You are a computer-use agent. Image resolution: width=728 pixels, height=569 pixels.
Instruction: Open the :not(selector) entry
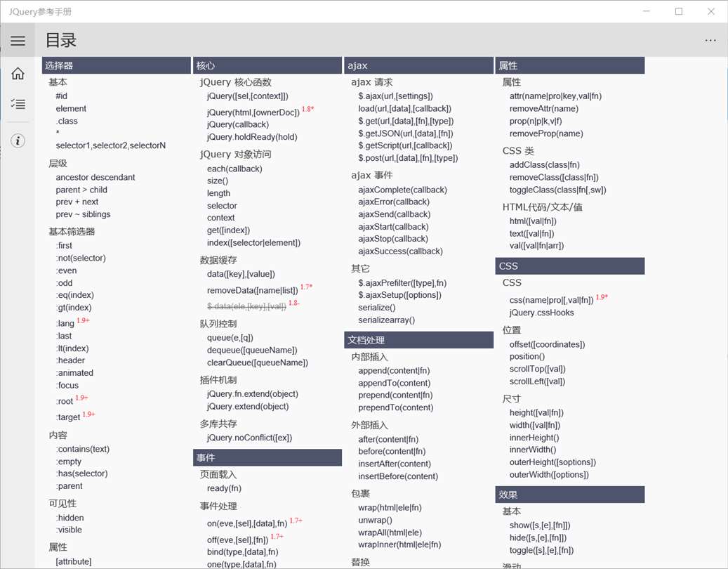81,258
